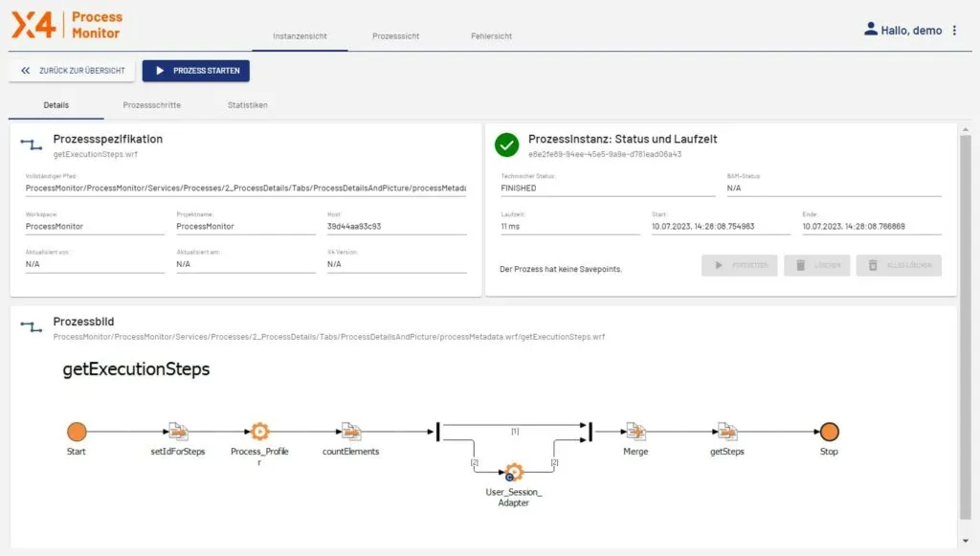Select the setIdForSteps process step icon

pos(178,432)
